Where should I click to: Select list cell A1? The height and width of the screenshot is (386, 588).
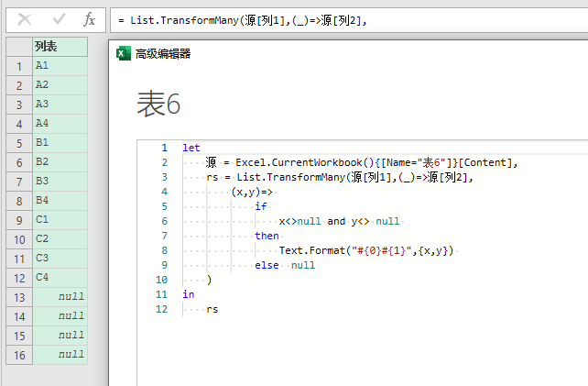[x=60, y=66]
